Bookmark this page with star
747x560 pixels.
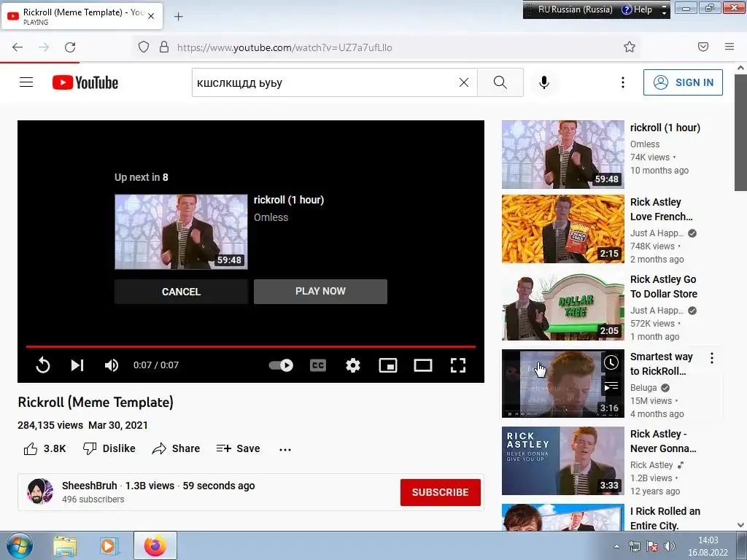click(x=630, y=47)
